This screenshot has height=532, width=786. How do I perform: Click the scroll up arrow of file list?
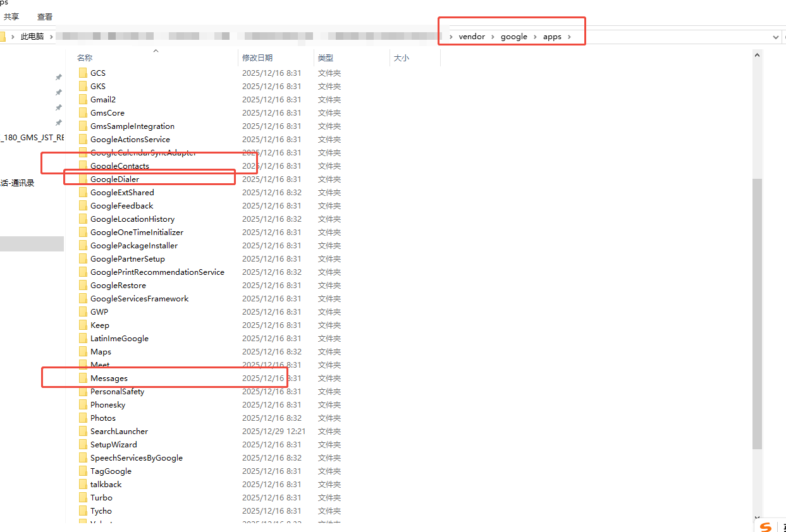[758, 55]
